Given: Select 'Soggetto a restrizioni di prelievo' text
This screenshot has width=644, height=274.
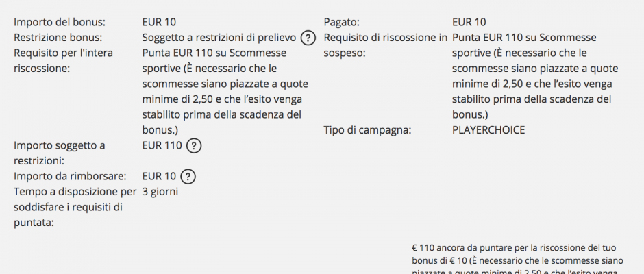Looking at the screenshot, I should (219, 38).
